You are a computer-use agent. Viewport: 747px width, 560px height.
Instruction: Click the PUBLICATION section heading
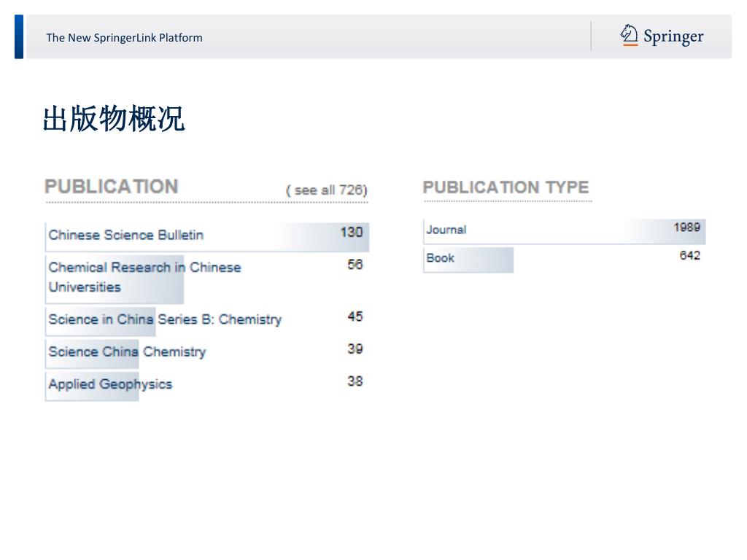tap(112, 186)
